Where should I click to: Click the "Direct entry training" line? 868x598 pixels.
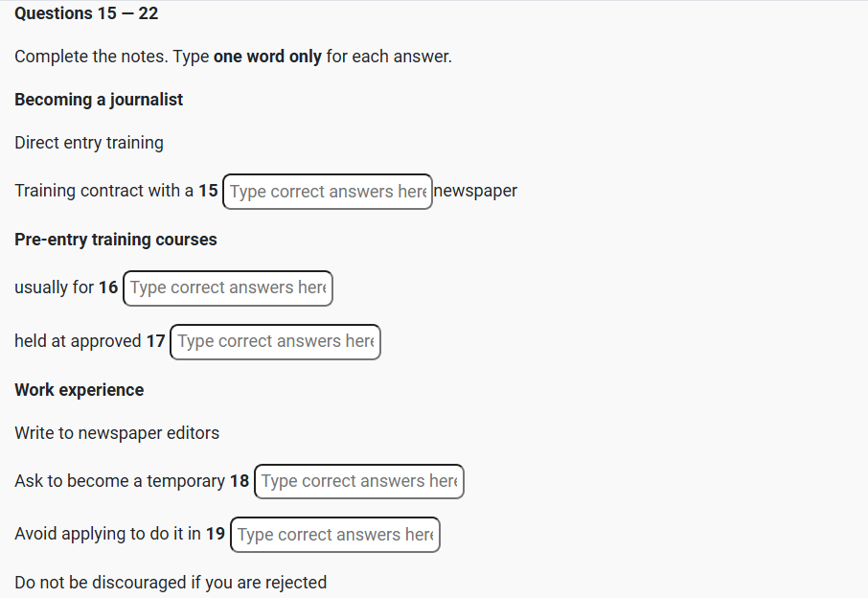pyautogui.click(x=89, y=143)
